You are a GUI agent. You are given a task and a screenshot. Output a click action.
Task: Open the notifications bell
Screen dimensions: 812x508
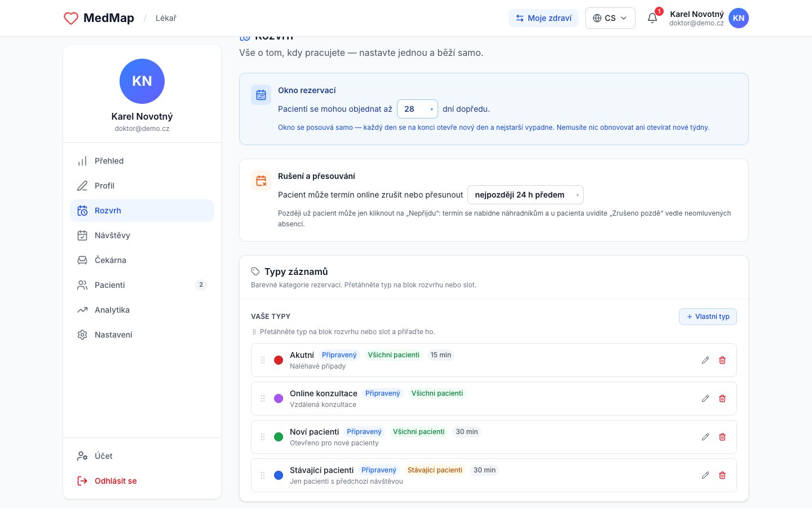[652, 18]
